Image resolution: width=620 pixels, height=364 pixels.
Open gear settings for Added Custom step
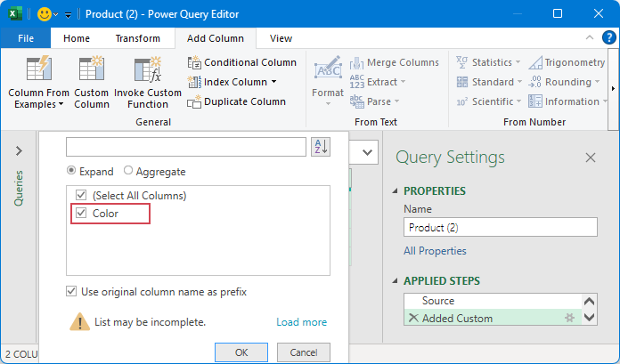pos(568,319)
